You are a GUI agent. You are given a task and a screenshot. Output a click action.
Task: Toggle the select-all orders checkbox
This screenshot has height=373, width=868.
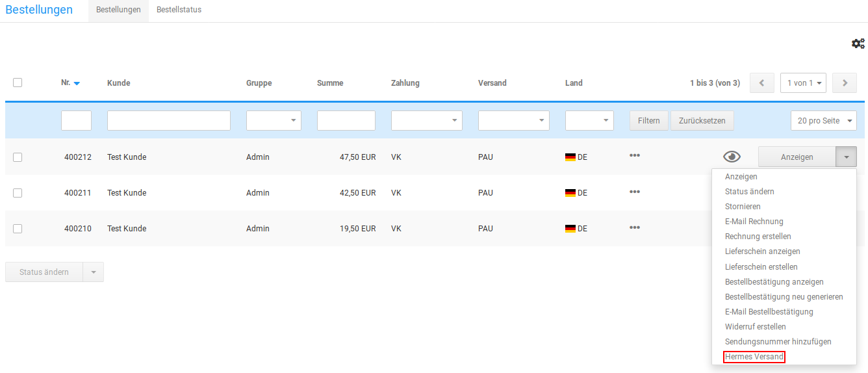(18, 83)
